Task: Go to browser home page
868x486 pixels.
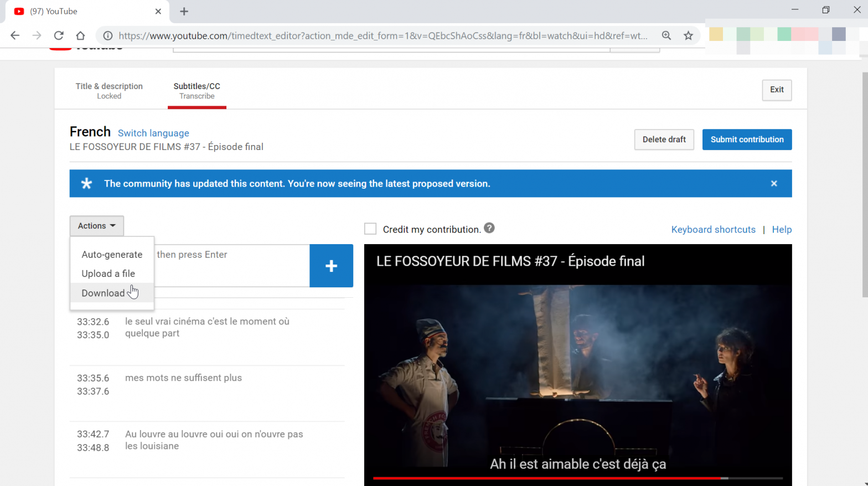Action: [x=80, y=35]
